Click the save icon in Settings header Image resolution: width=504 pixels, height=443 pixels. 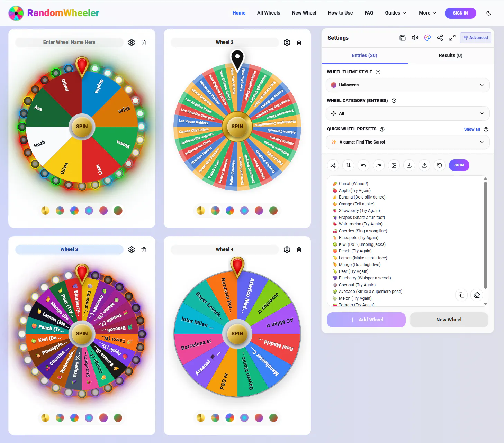pyautogui.click(x=403, y=38)
